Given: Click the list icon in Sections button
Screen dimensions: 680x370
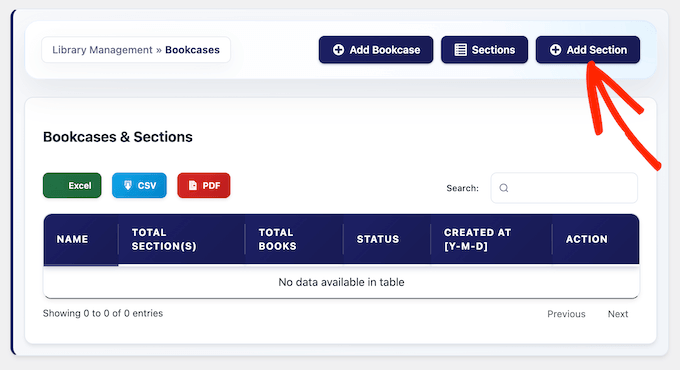Looking at the screenshot, I should 460,50.
